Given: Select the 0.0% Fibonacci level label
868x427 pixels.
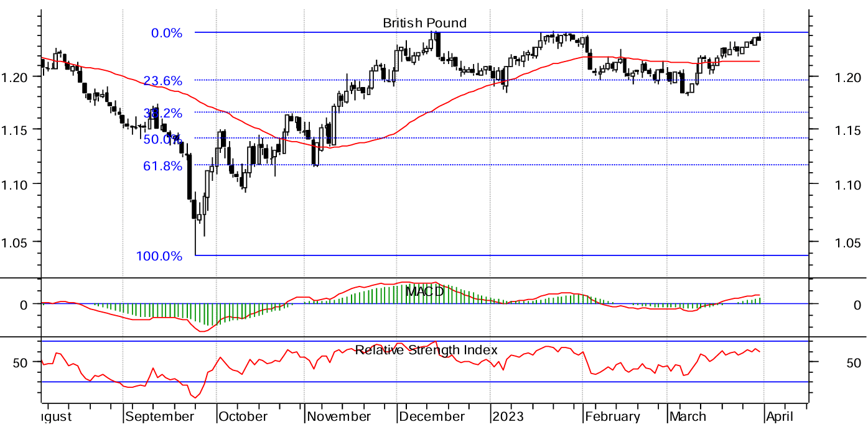Looking at the screenshot, I should (x=167, y=33).
